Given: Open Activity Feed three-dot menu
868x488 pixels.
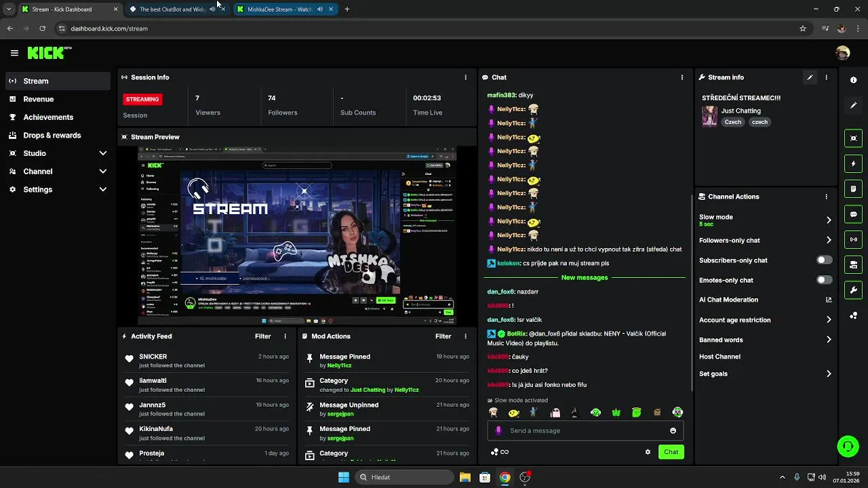Looking at the screenshot, I should coord(285,336).
